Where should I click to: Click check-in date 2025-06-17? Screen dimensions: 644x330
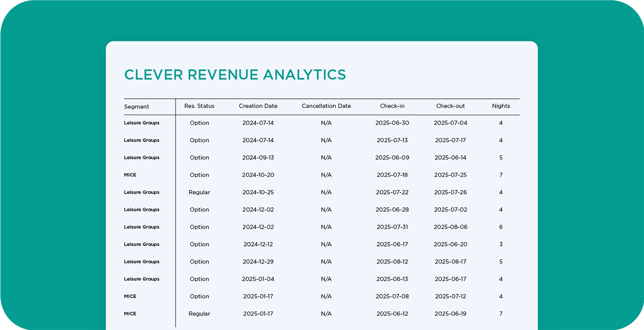pyautogui.click(x=392, y=244)
